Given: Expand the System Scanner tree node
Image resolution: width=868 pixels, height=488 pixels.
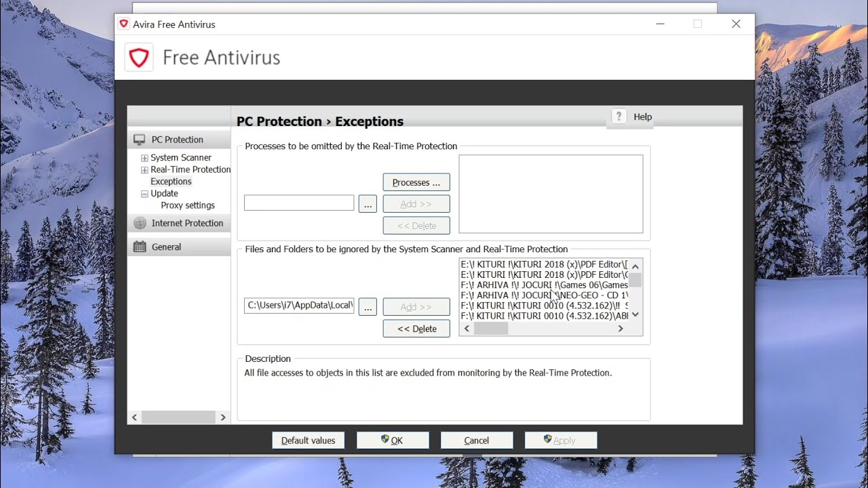Looking at the screenshot, I should (144, 158).
